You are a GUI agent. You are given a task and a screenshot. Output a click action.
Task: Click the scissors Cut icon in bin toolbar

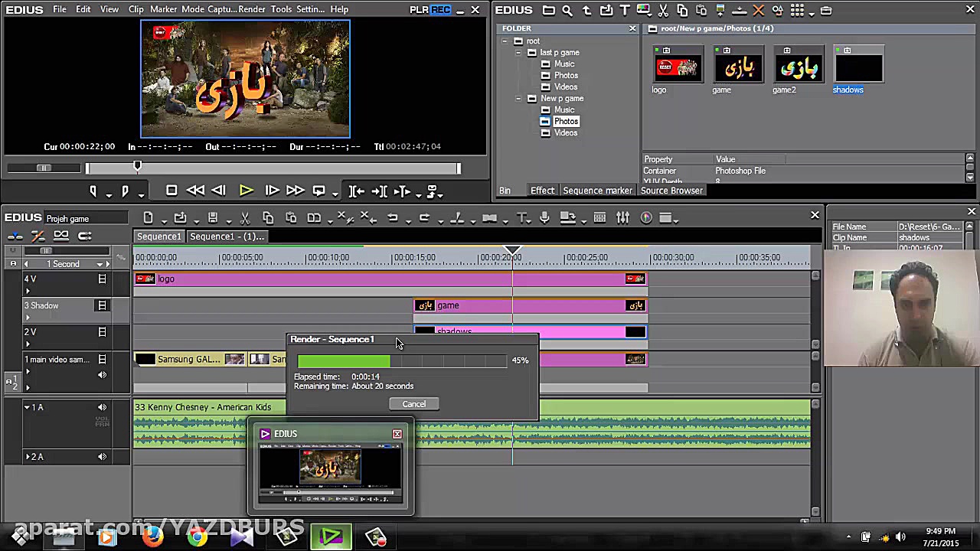pyautogui.click(x=663, y=11)
